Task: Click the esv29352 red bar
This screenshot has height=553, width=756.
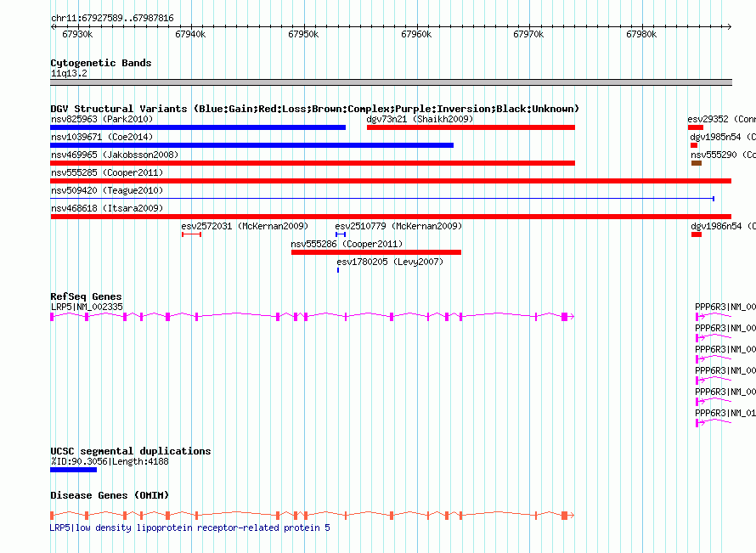Action: click(696, 127)
